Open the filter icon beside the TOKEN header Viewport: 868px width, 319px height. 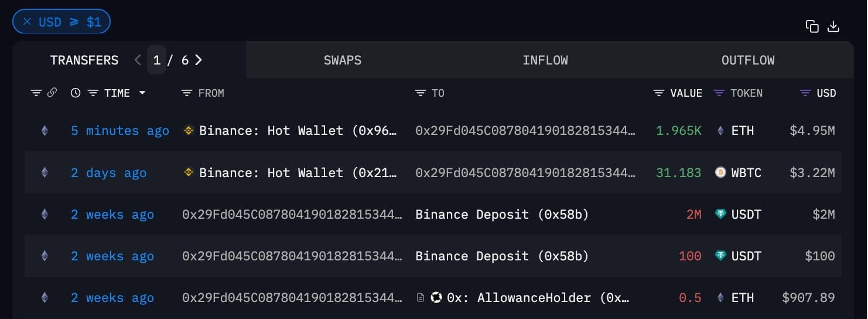tap(719, 93)
